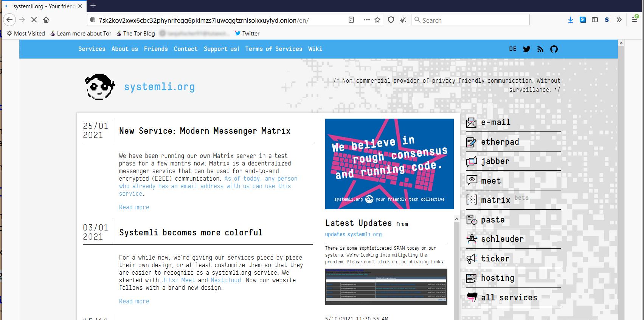Follow the Jitsi Meet link
644x320 pixels.
tap(178, 280)
